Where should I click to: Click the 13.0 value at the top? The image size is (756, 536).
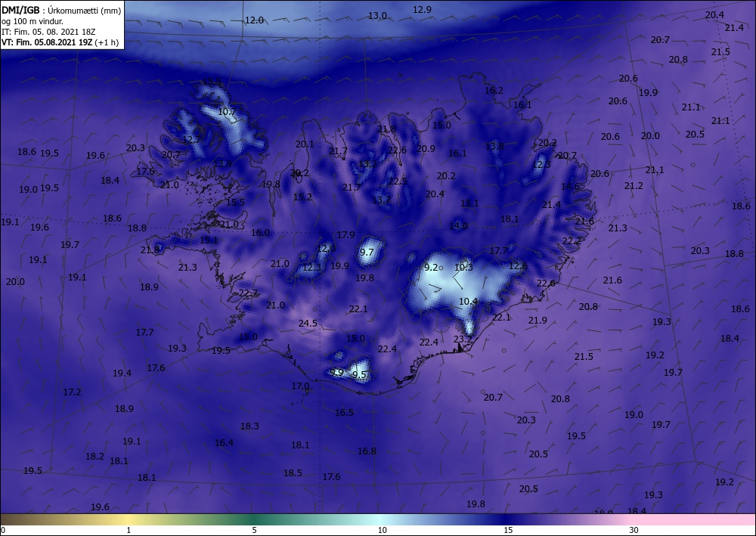[377, 15]
